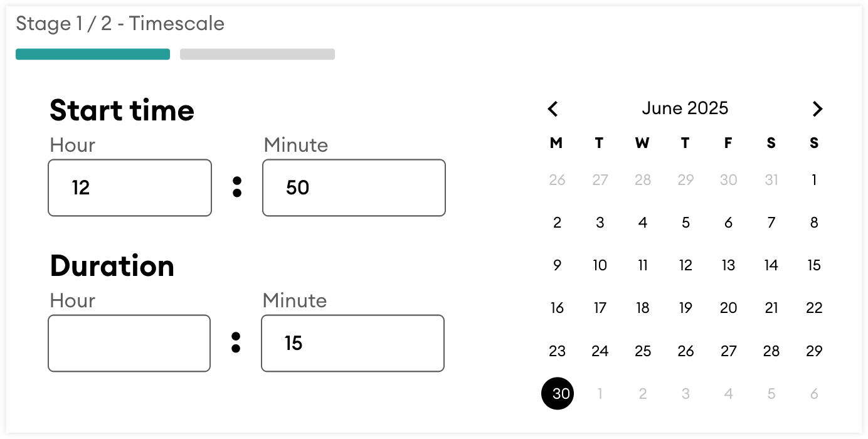
Task: Click the Start time Hour field
Action: pyautogui.click(x=130, y=188)
